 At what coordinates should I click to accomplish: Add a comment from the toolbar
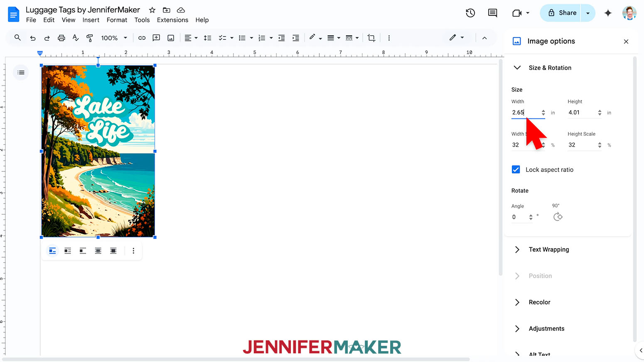click(x=156, y=38)
